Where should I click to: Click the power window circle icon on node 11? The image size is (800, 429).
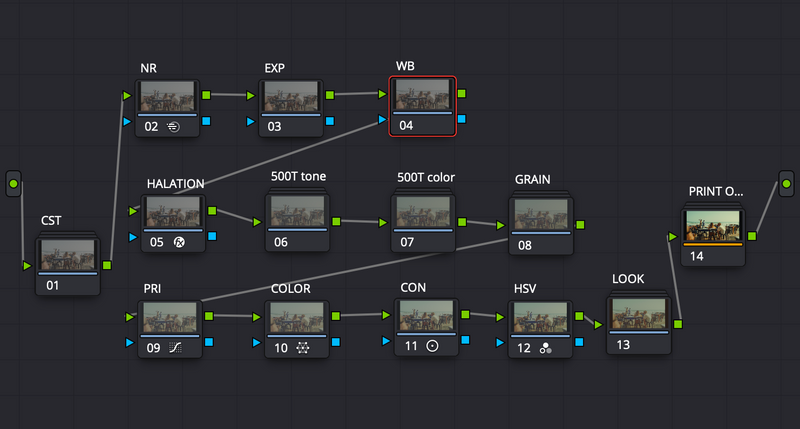coord(432,346)
